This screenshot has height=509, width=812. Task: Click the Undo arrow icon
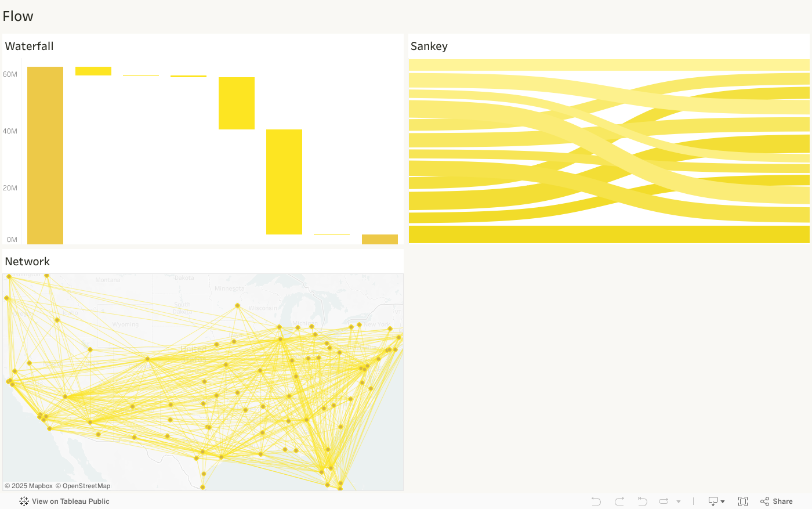[x=596, y=501]
